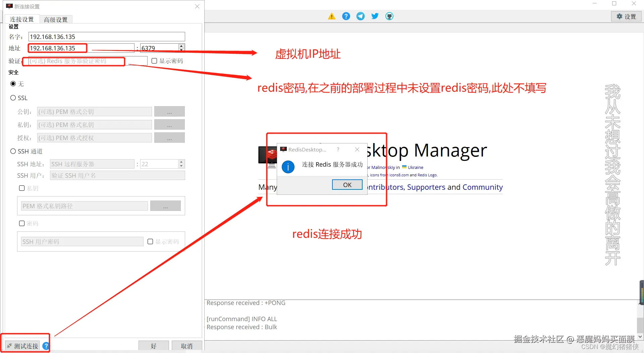Screen dimensions: 644x353
Task: Toggle the SSH 显示密码 checkbox
Action: click(x=150, y=241)
